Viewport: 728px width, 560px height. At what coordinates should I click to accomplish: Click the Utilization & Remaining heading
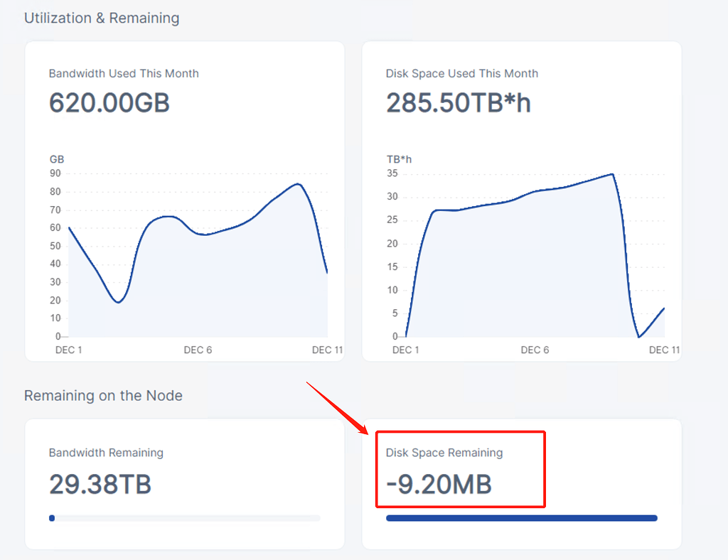102,18
